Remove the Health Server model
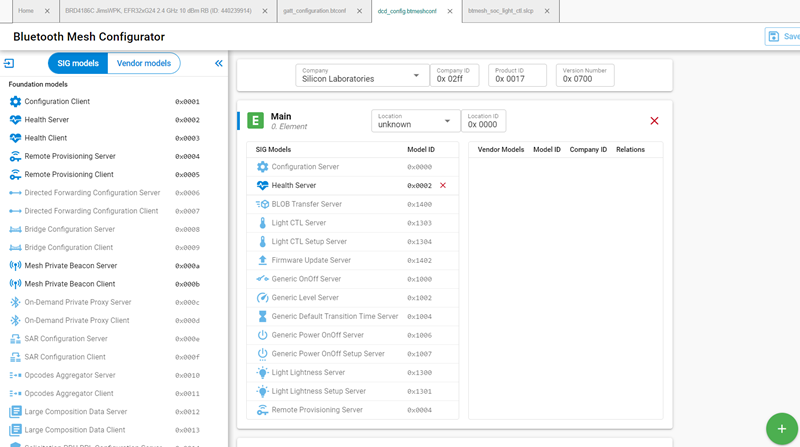 [443, 186]
